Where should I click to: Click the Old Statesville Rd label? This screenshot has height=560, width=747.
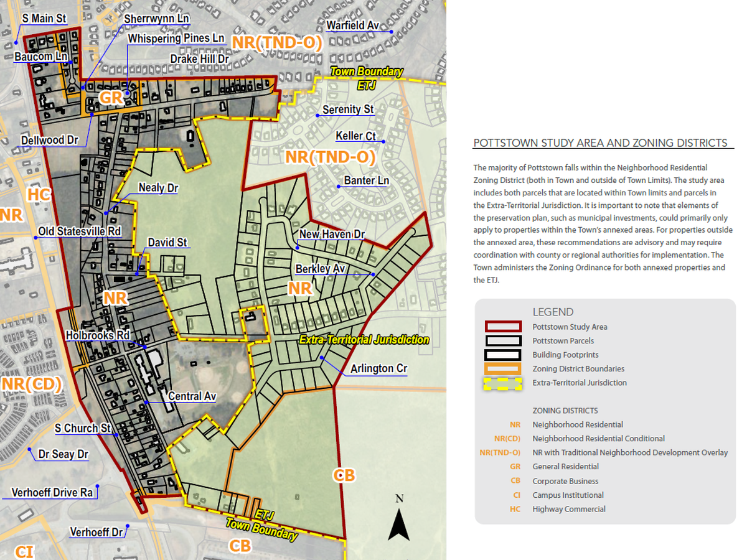[x=80, y=231]
